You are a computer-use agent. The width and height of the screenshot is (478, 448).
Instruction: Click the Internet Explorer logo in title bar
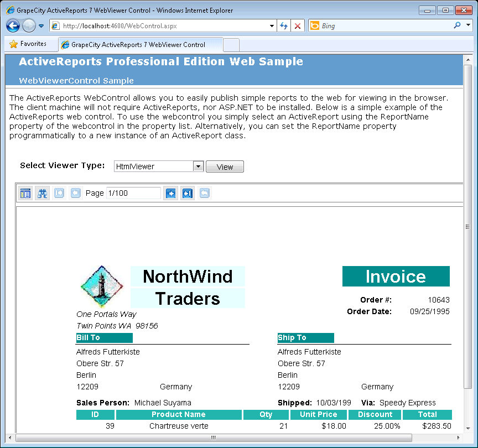click(x=11, y=10)
